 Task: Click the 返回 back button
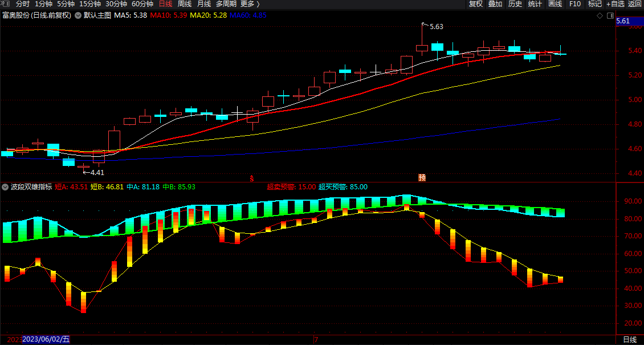(x=635, y=4)
